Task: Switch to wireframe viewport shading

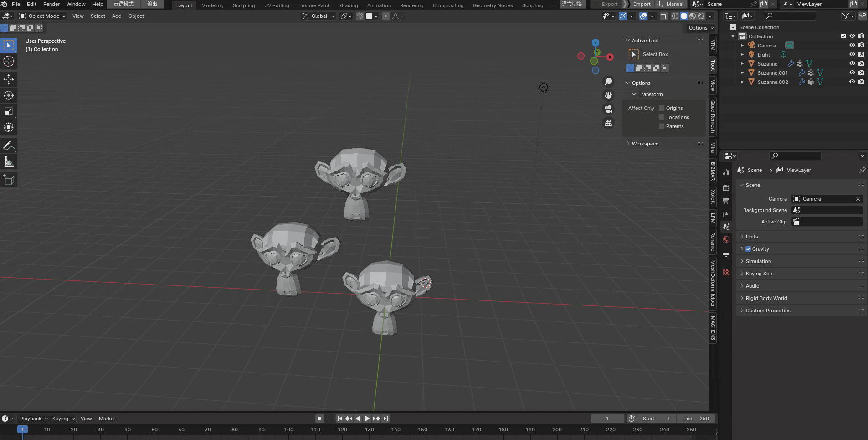Action: (675, 16)
